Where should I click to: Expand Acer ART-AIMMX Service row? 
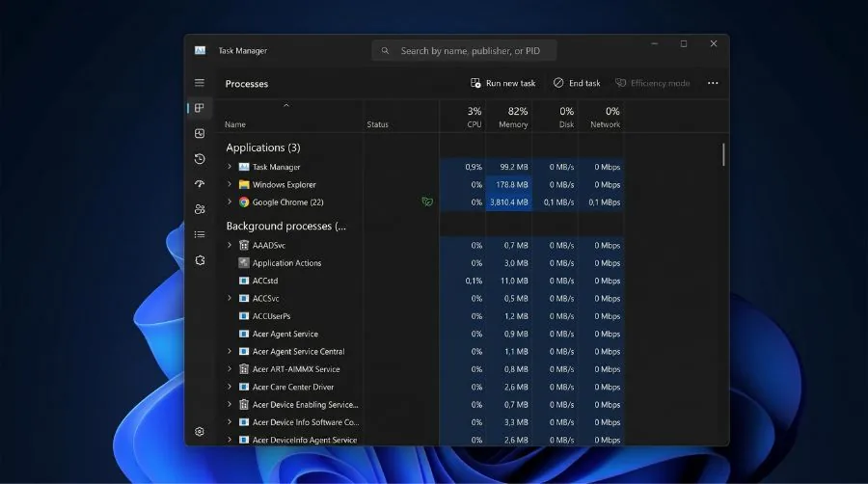click(x=230, y=369)
